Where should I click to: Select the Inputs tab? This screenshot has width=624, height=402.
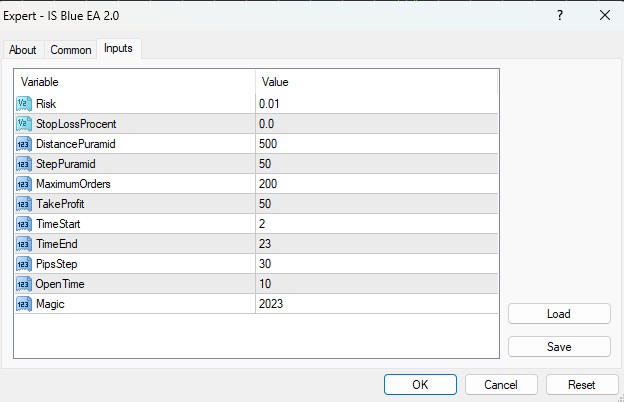click(118, 49)
